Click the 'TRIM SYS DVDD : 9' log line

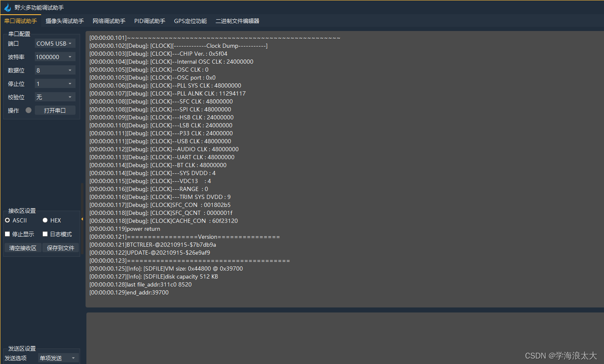tap(160, 197)
